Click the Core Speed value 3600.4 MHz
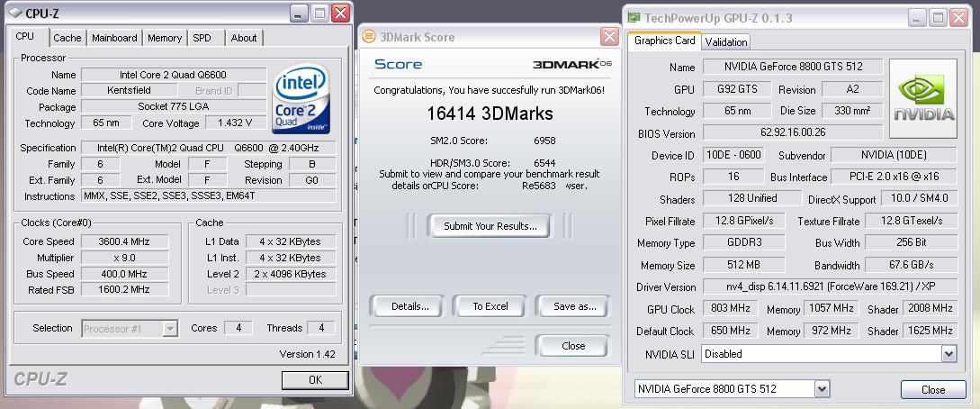The height and width of the screenshot is (409, 980). pos(124,241)
